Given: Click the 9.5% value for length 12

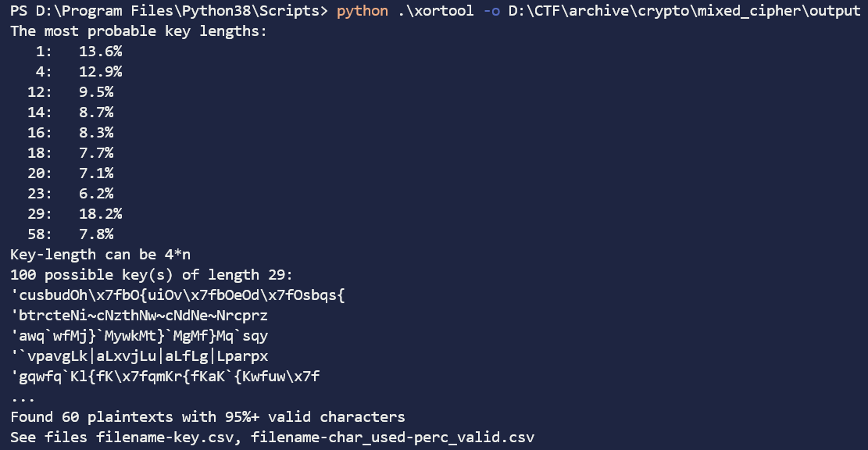Looking at the screenshot, I should click(96, 92).
